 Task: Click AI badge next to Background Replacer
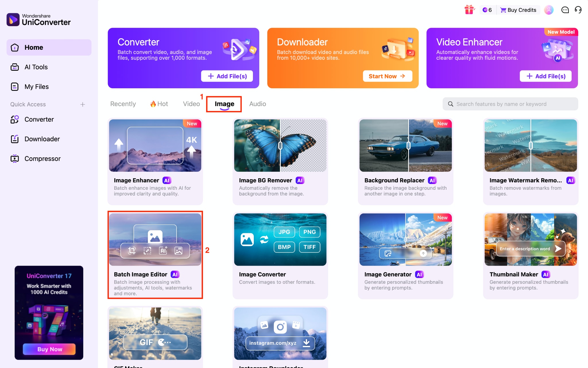click(x=432, y=180)
